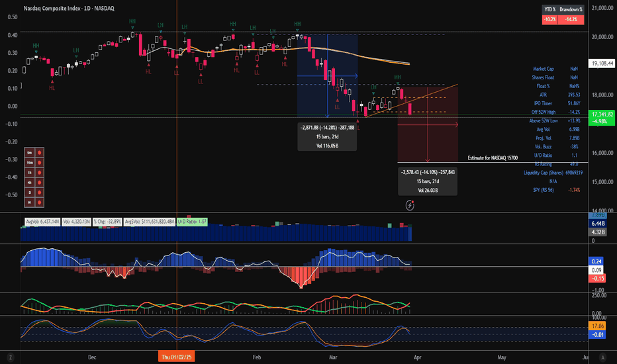Click the blue 0.24 oscillator value label
This screenshot has height=364, width=617.
[x=597, y=261]
